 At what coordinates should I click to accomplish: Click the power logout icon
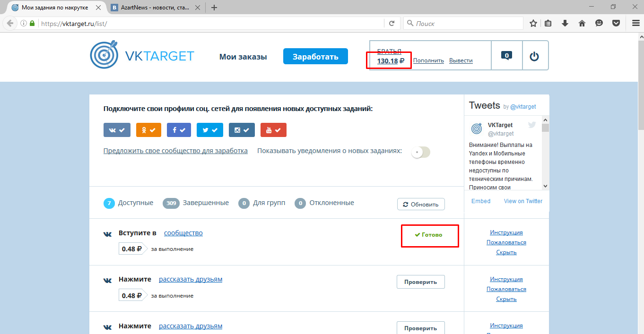(x=534, y=56)
